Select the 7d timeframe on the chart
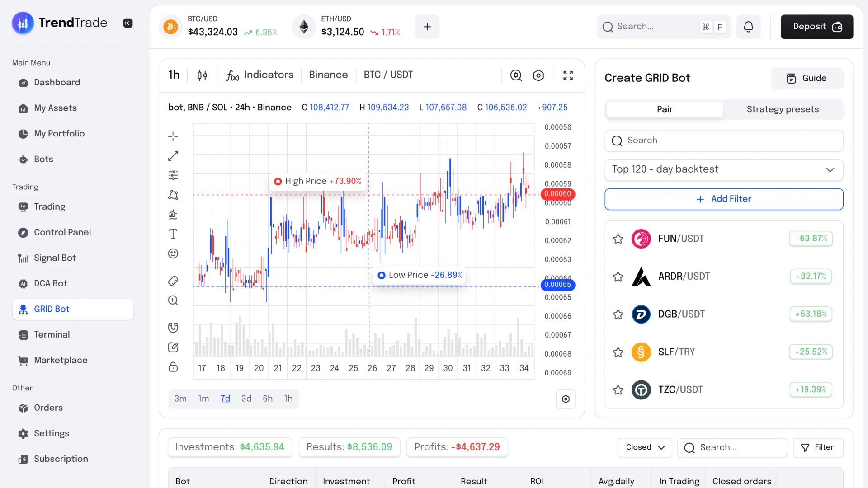Screen dimensions: 868x488 tap(225, 399)
